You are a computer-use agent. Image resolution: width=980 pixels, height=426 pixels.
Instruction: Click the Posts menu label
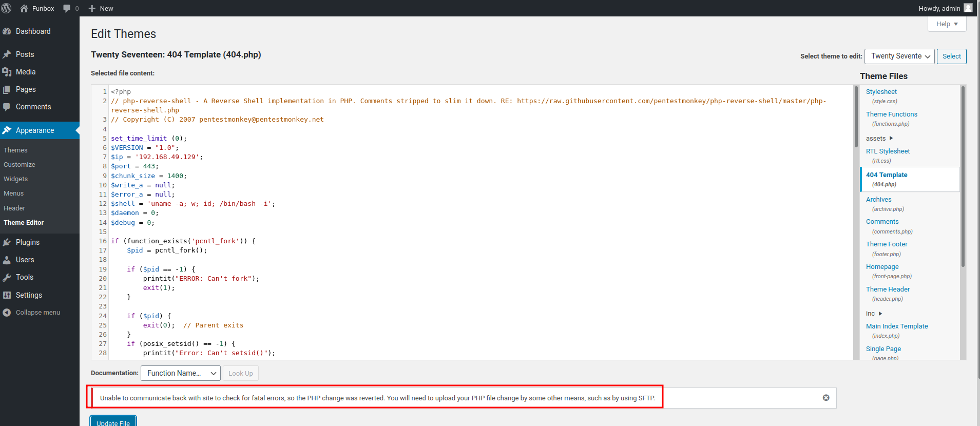click(x=25, y=54)
